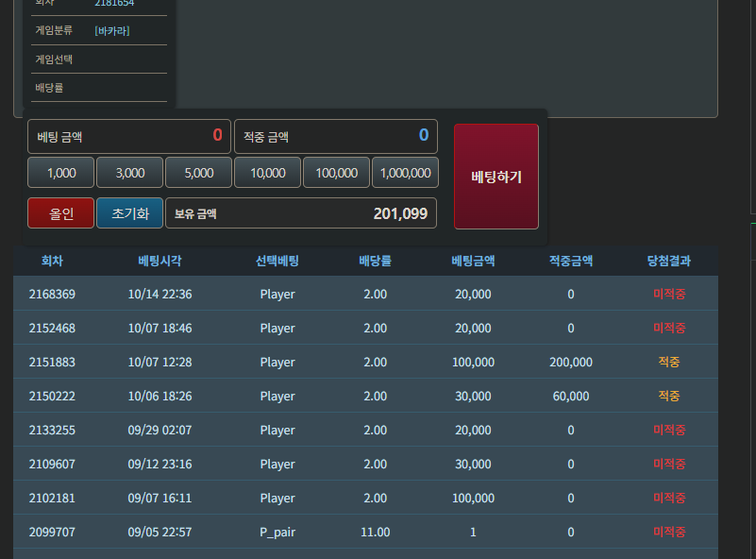Screen dimensions: 756x559
Task: Click the 당첨결과 column header
Action: pos(669,261)
